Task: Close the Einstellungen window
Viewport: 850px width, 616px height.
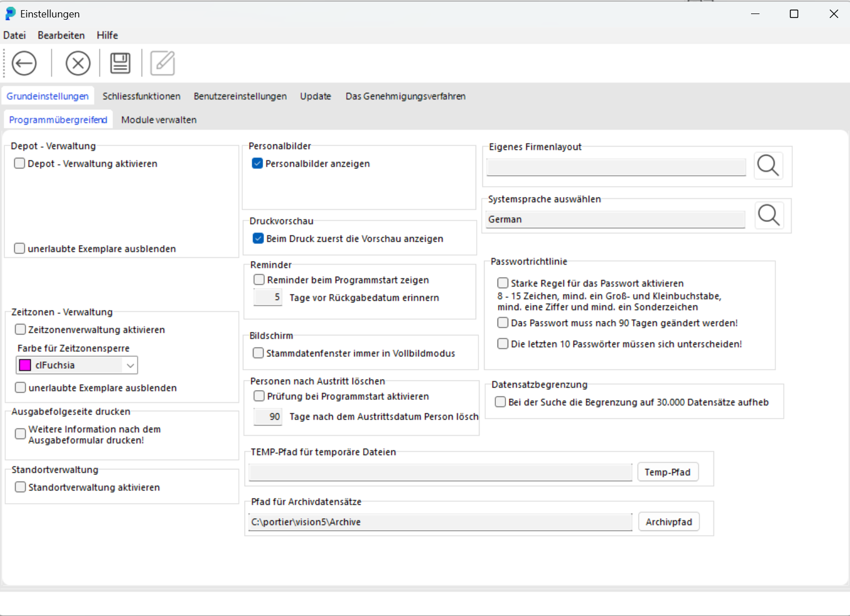Action: click(x=834, y=13)
